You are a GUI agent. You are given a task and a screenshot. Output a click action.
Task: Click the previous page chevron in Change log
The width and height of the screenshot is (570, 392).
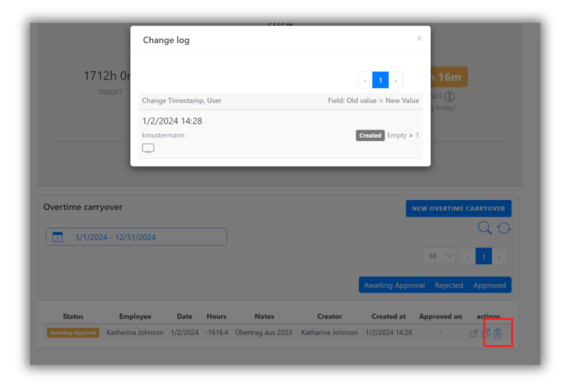(x=365, y=80)
